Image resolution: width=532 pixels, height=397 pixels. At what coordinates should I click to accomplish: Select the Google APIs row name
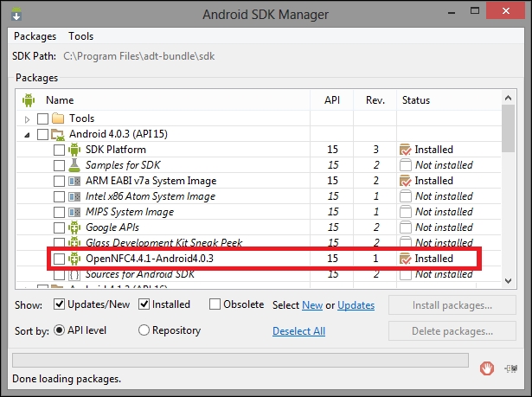coord(112,227)
